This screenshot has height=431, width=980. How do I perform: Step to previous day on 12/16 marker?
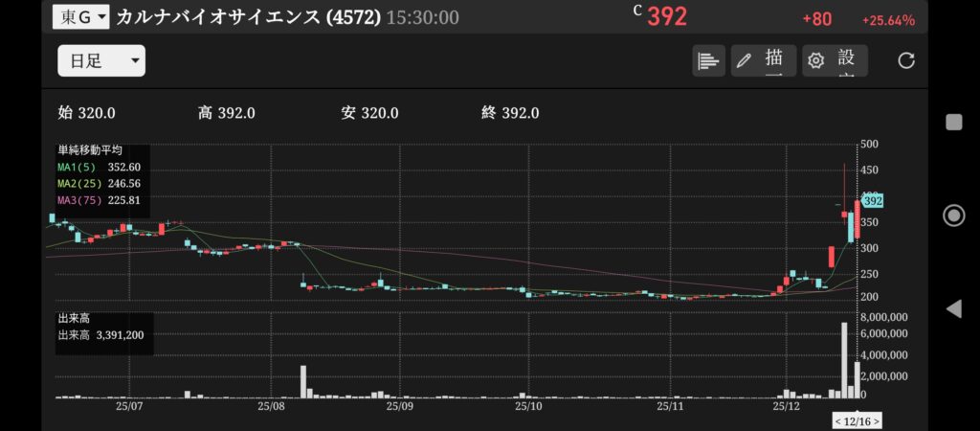pos(839,421)
